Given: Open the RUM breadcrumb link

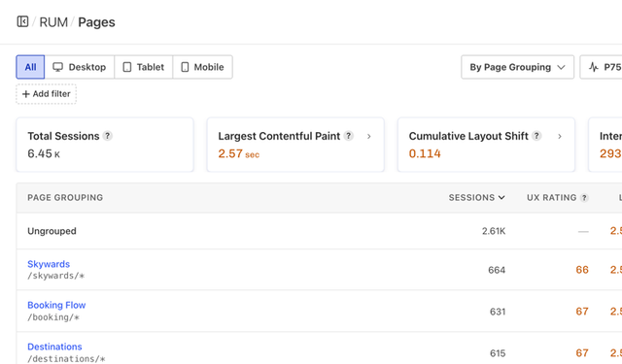Looking at the screenshot, I should [x=53, y=22].
